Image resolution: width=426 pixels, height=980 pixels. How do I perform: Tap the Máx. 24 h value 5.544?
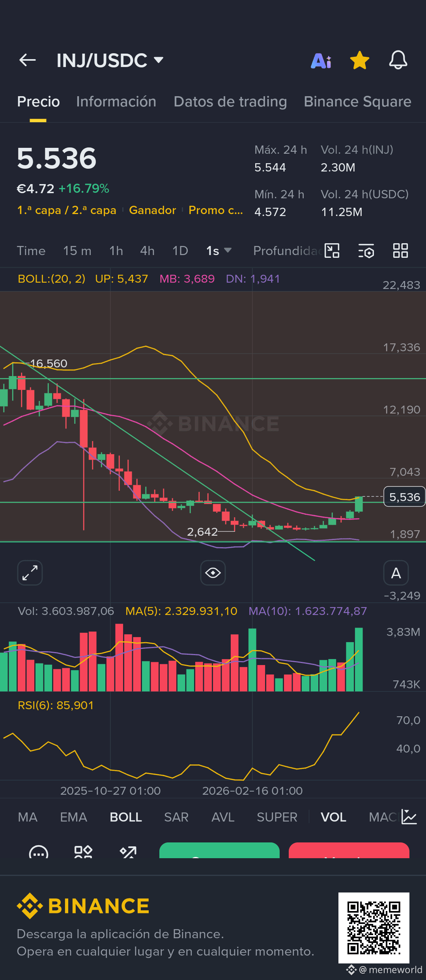270,168
